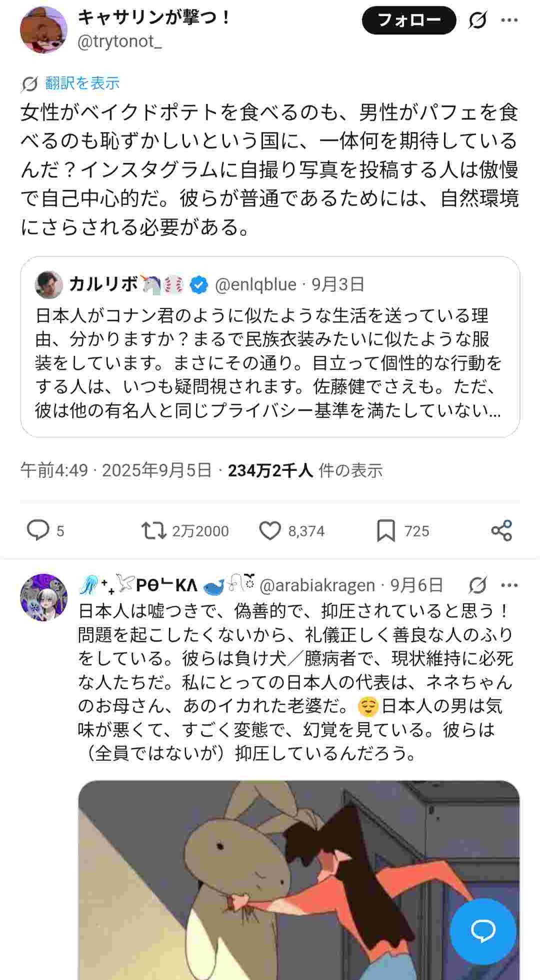This screenshot has height=980, width=540.
Task: Open the share icon on the tweet
Action: pyautogui.click(x=501, y=530)
